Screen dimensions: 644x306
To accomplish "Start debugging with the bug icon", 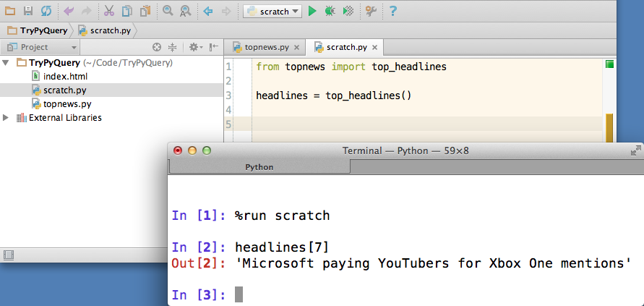I will (330, 11).
